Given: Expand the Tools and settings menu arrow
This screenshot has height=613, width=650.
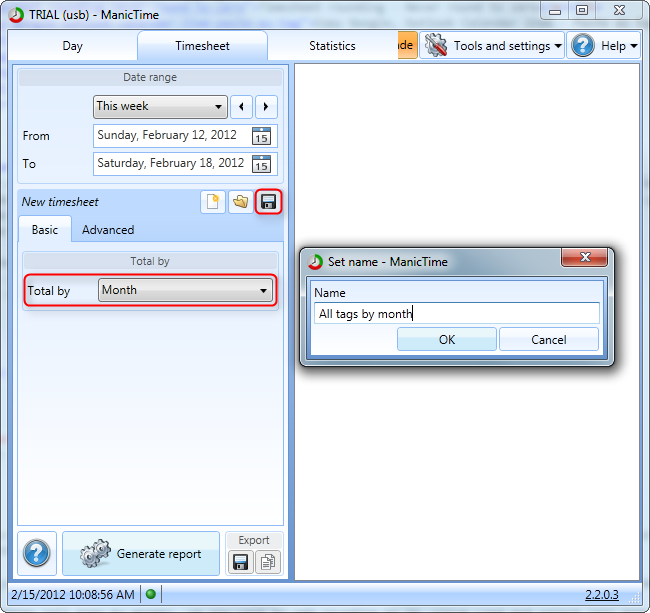Looking at the screenshot, I should pos(558,46).
